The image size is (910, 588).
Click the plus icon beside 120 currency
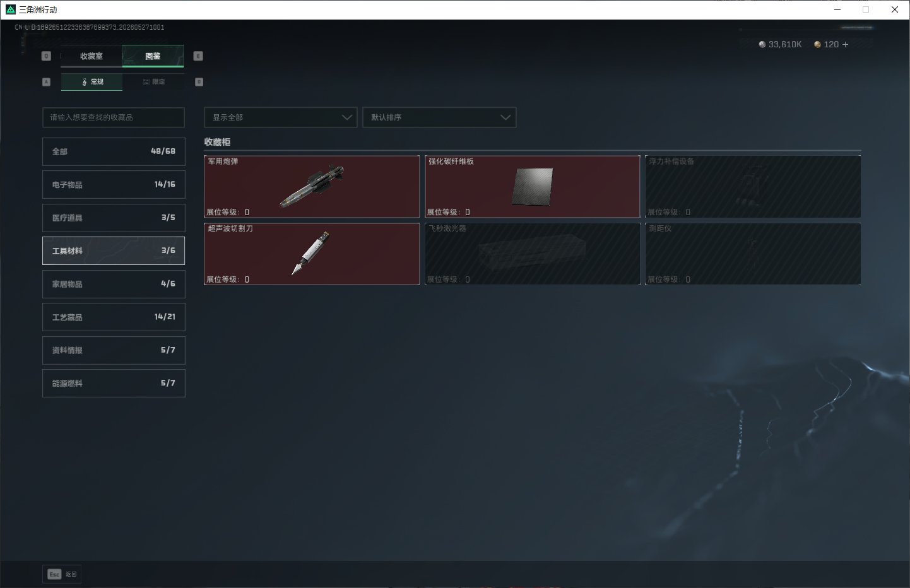point(845,44)
